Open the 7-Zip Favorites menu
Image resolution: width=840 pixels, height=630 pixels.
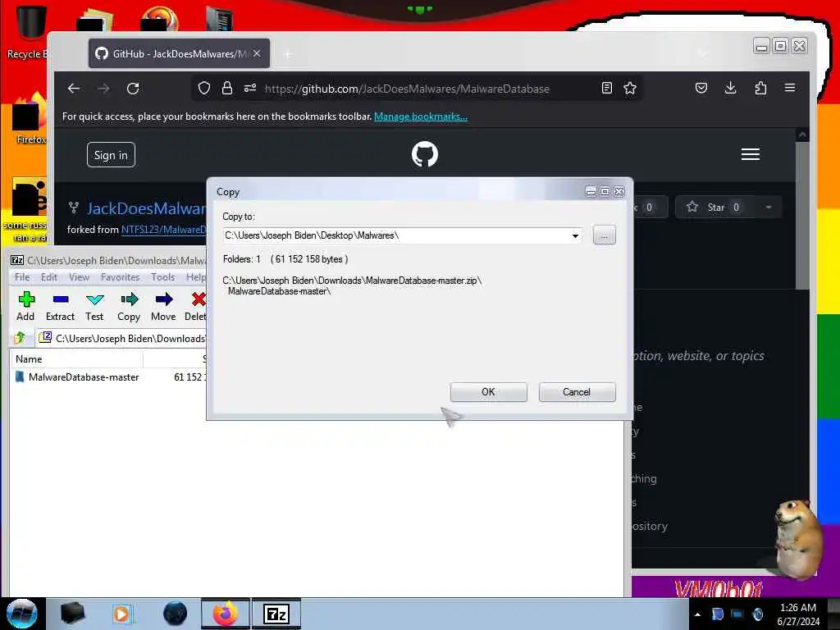point(120,277)
